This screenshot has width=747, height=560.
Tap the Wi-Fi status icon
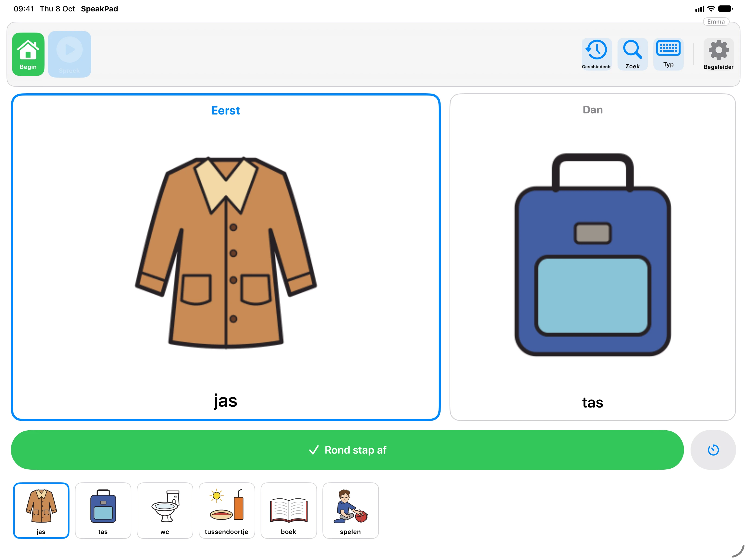711,9
